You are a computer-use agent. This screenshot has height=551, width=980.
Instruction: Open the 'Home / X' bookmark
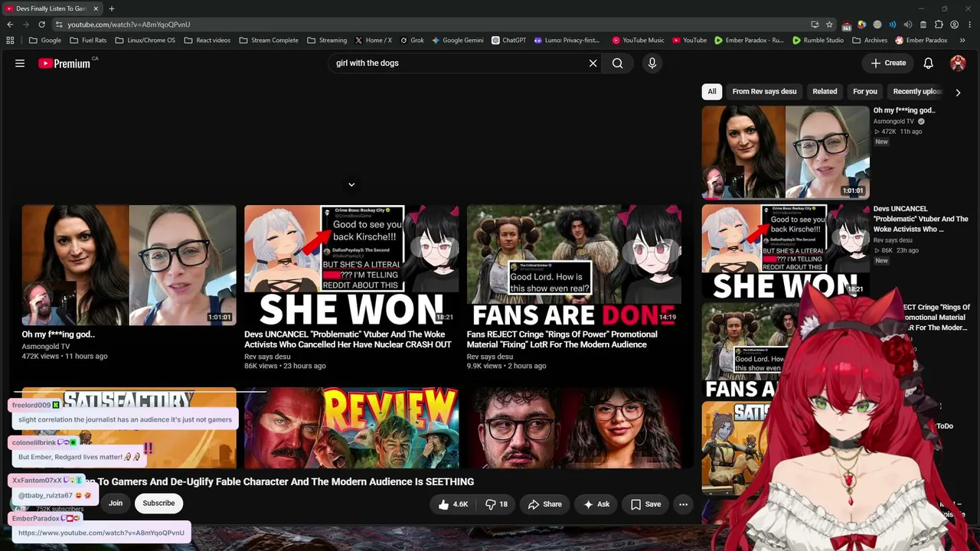373,41
